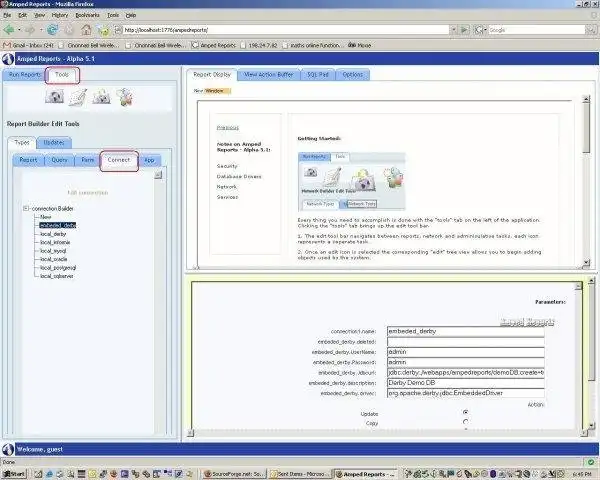The width and height of the screenshot is (600, 480).
Task: Click the Security link in help sidebar
Action: click(x=227, y=166)
